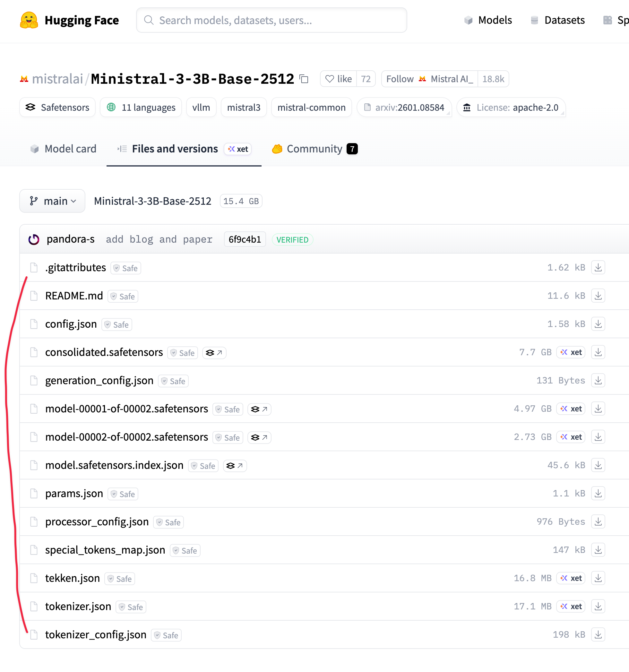Open safetensors viewer for model-00001-of-00002
629x672 pixels.
[259, 409]
